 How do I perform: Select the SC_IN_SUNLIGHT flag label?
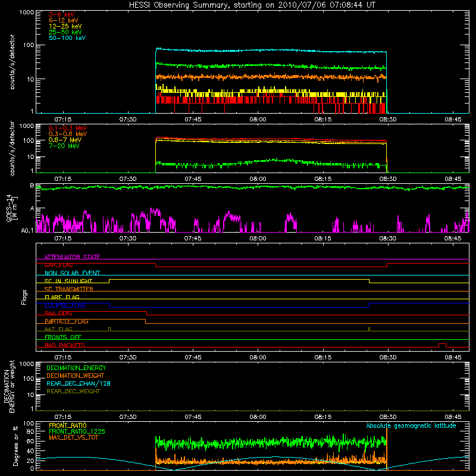[68, 281]
